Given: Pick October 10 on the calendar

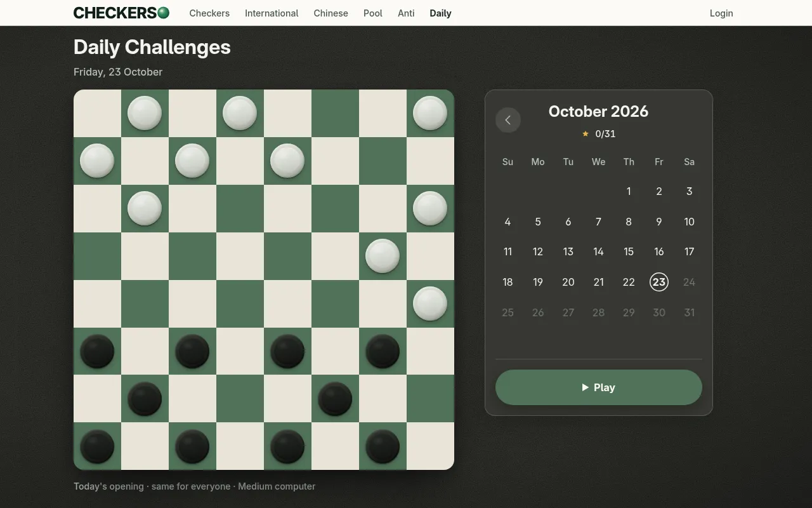Looking at the screenshot, I should (x=690, y=222).
